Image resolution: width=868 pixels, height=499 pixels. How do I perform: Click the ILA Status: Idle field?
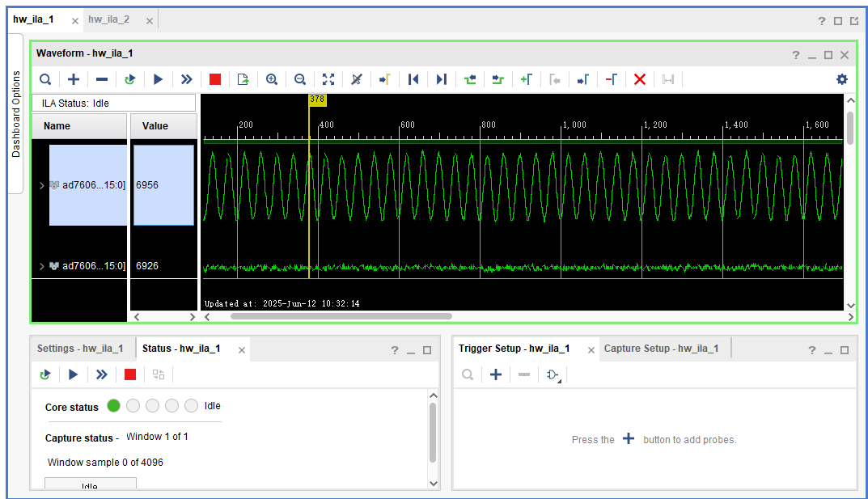point(114,104)
